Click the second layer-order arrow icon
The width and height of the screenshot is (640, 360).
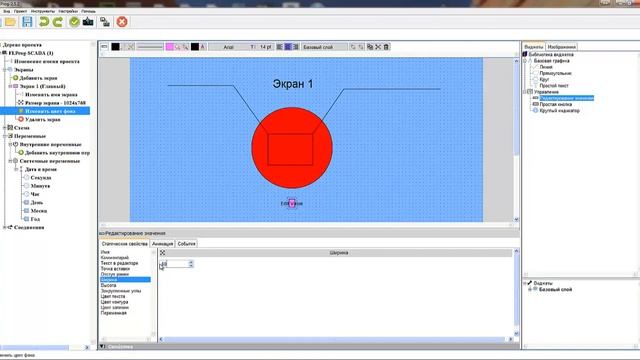pyautogui.click(x=361, y=47)
